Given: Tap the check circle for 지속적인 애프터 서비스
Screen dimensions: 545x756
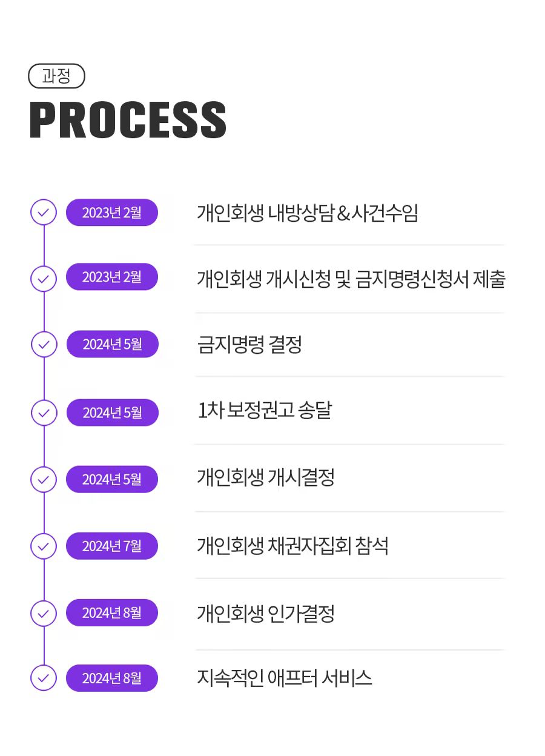Looking at the screenshot, I should click(x=44, y=678).
